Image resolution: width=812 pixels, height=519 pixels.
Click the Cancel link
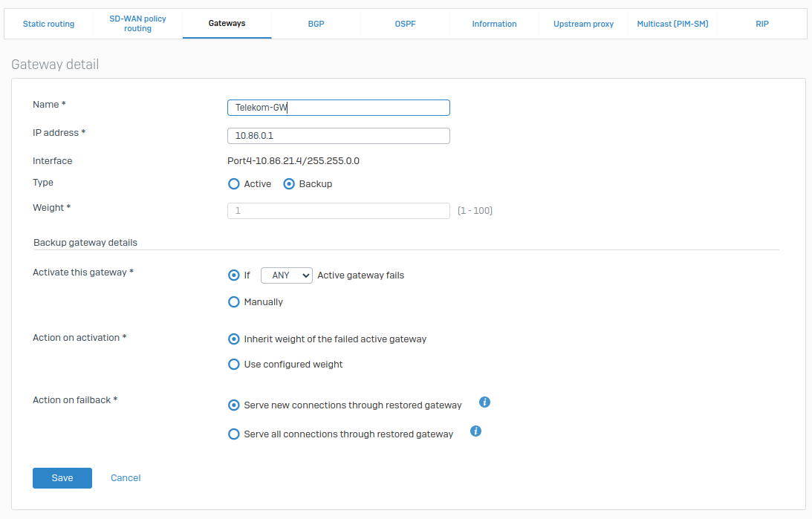[x=125, y=477]
